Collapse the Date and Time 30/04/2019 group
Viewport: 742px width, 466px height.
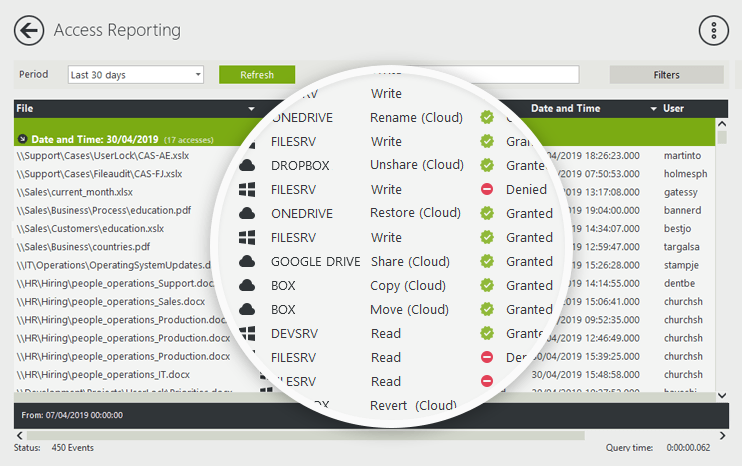22,140
